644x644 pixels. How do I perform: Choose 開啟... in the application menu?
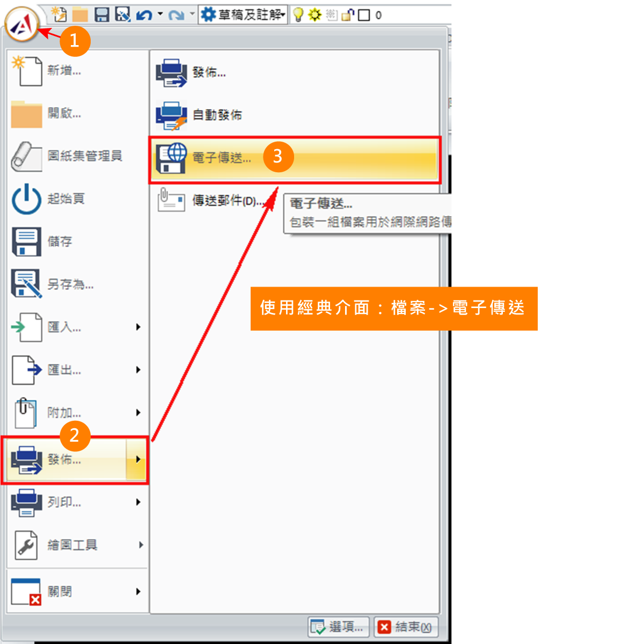click(77, 113)
